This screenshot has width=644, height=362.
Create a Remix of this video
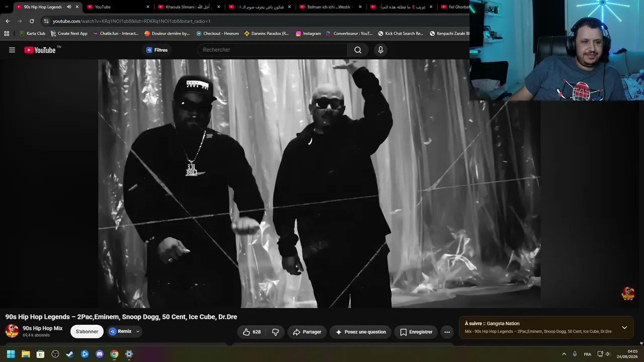pyautogui.click(x=120, y=331)
